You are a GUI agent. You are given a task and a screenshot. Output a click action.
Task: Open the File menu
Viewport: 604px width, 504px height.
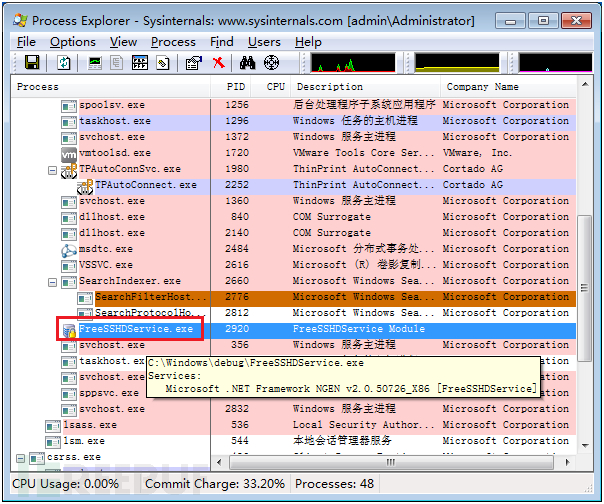pyautogui.click(x=26, y=42)
